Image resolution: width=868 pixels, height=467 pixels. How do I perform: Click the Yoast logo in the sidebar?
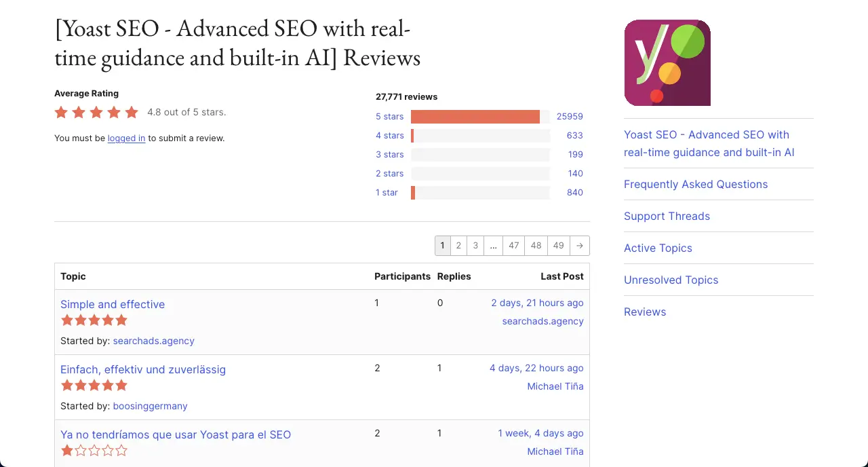(x=667, y=62)
